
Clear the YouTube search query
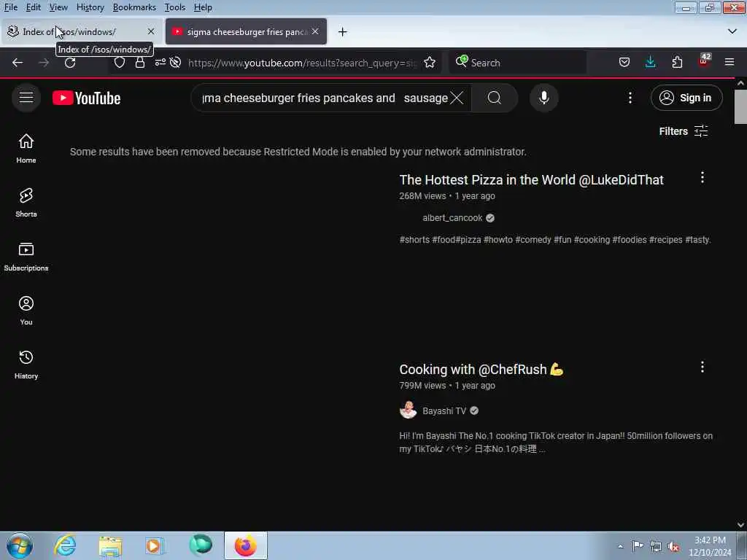(457, 98)
